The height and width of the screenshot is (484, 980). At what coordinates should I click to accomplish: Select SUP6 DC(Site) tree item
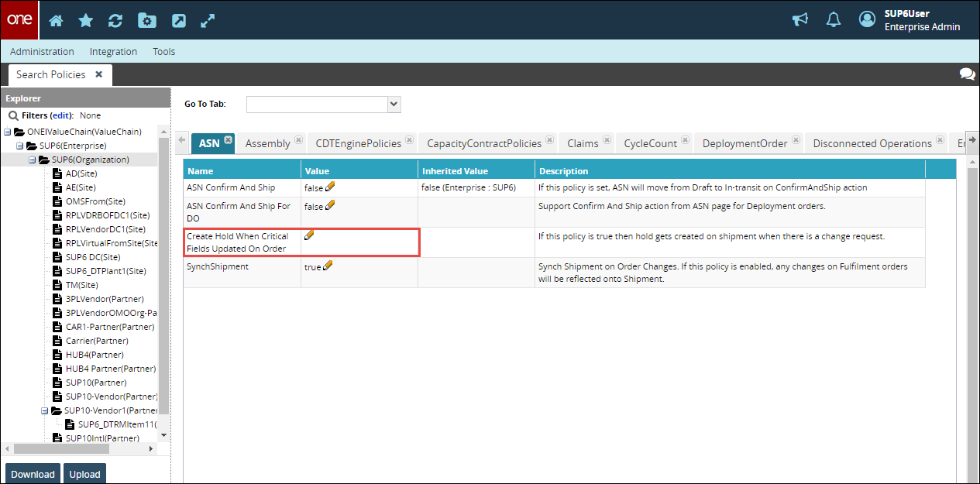coord(93,257)
